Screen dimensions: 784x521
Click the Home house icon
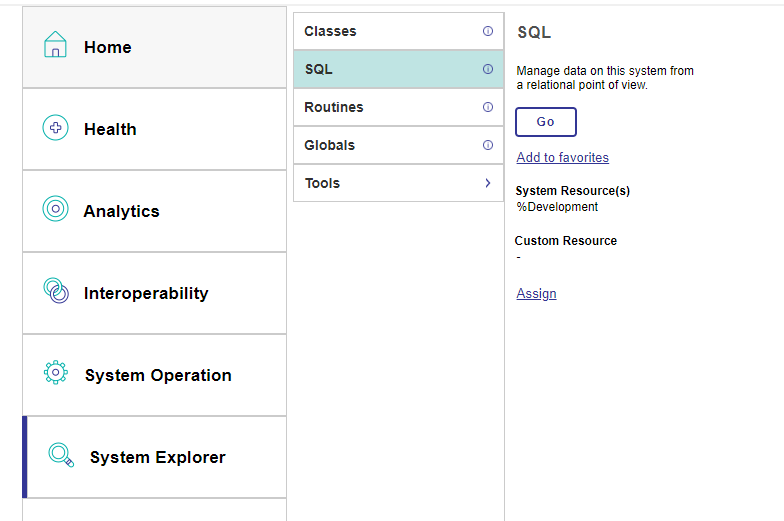pos(55,44)
